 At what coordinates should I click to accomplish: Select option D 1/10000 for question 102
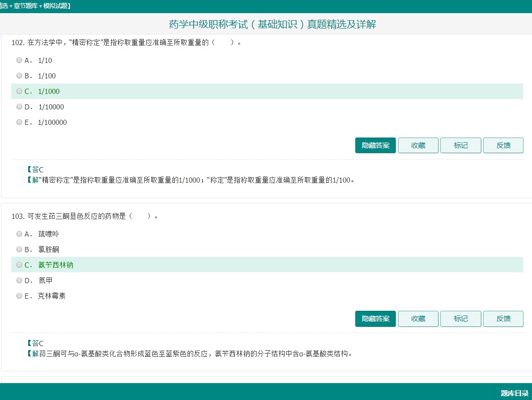(19, 107)
